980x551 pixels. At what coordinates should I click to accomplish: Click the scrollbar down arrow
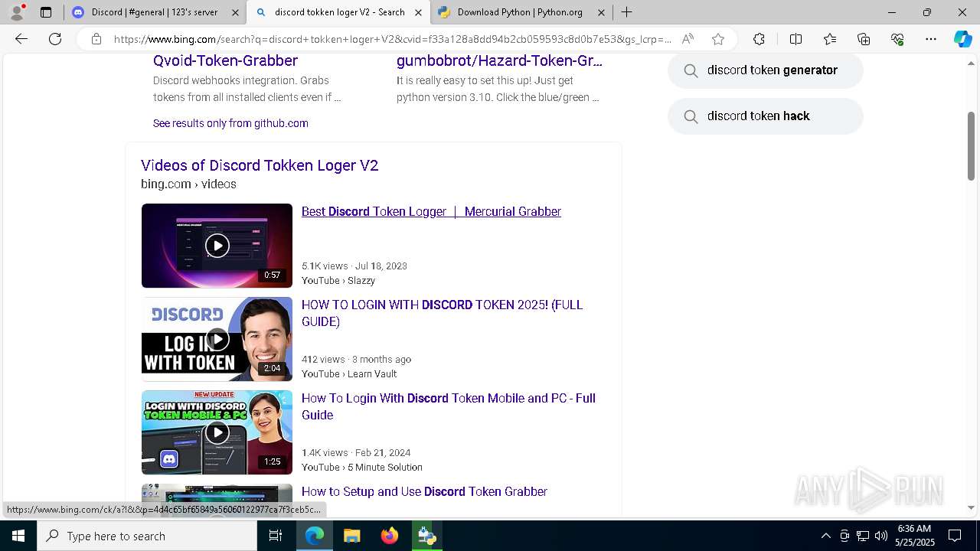click(972, 507)
